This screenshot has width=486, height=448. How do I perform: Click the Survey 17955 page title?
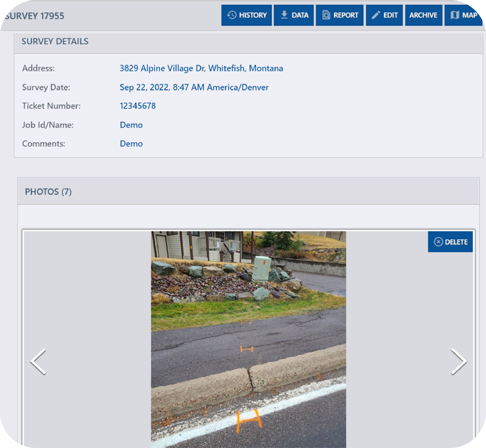tap(34, 16)
